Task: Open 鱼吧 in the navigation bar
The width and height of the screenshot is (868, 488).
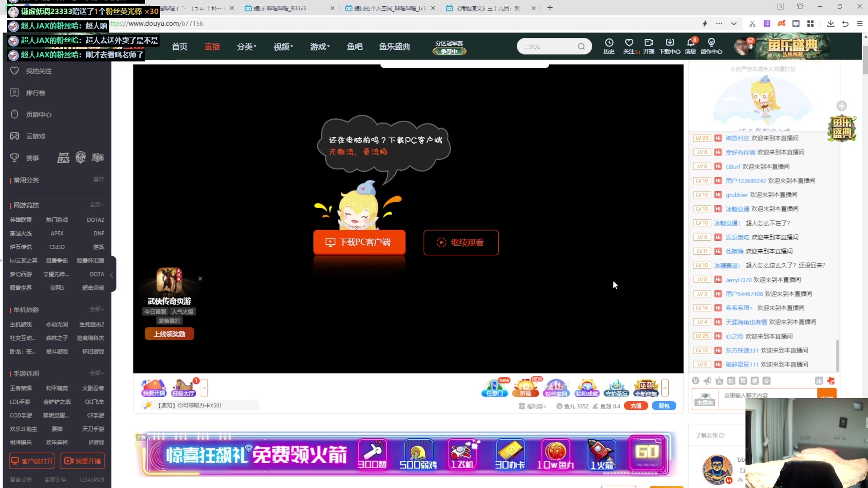Action: coord(355,47)
